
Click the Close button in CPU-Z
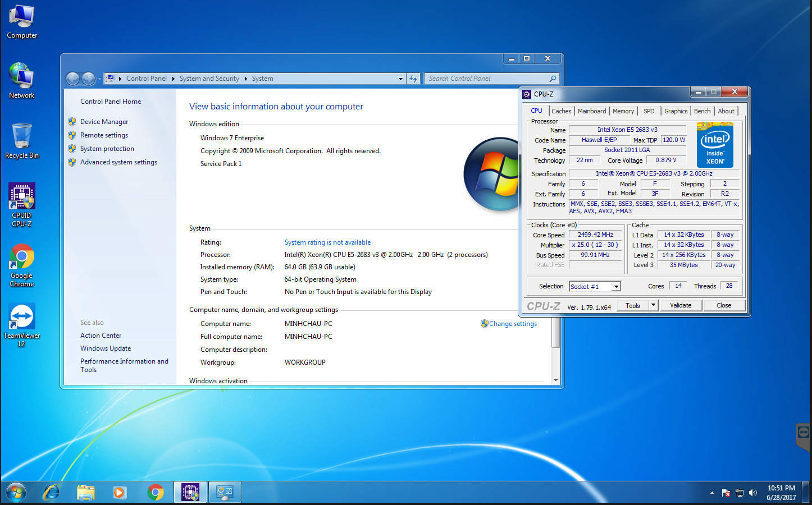click(724, 305)
